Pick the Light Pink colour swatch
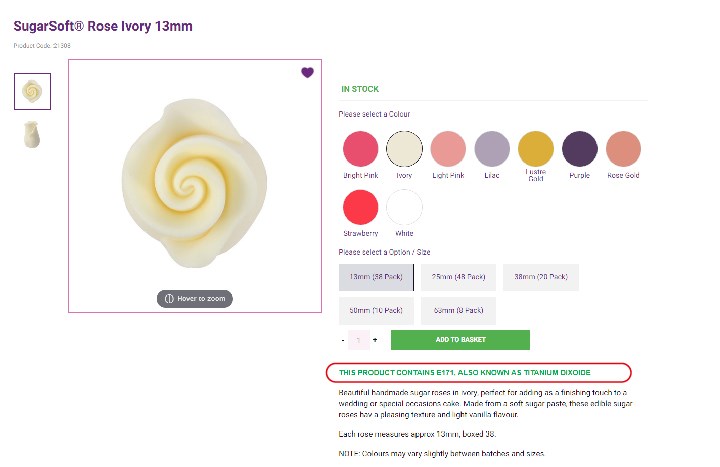The width and height of the screenshot is (720, 467). [448, 150]
